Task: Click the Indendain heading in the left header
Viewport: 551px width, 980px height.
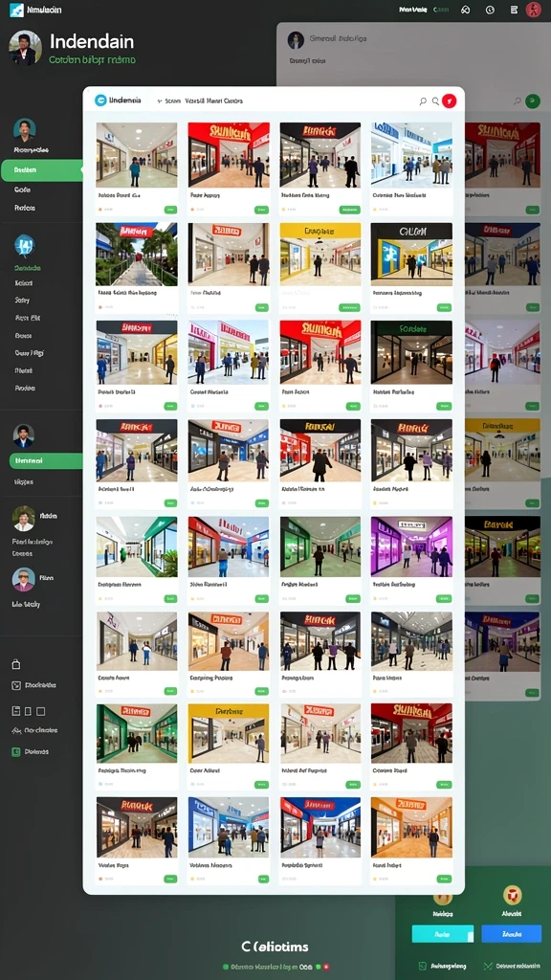Action: tap(92, 42)
